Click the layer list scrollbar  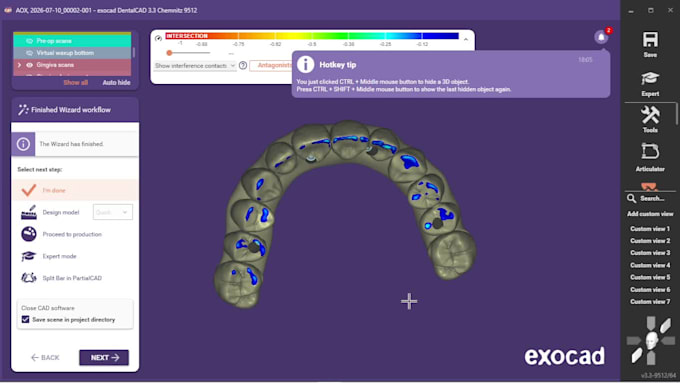tap(134, 52)
